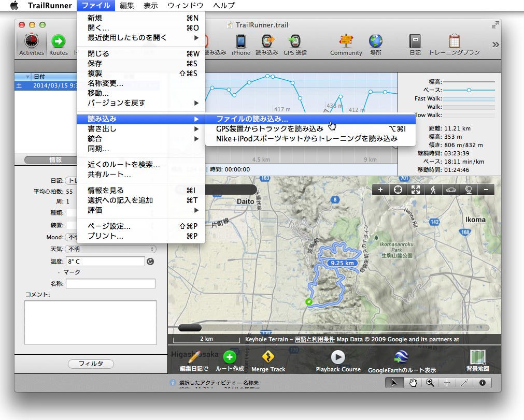Viewport: 524px width, 420px height.
Task: Select the crosshair tool
Action: 447,383
